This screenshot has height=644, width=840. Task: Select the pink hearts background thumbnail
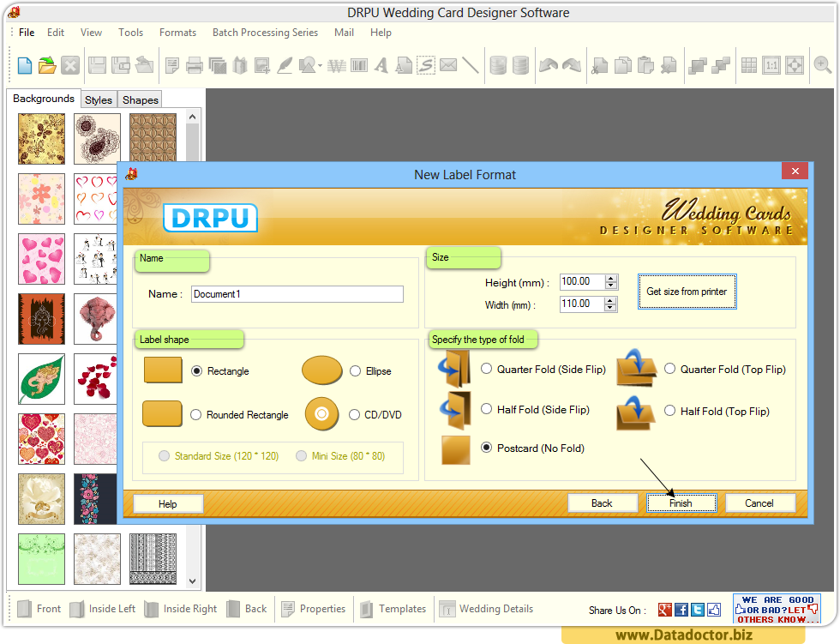[41, 259]
